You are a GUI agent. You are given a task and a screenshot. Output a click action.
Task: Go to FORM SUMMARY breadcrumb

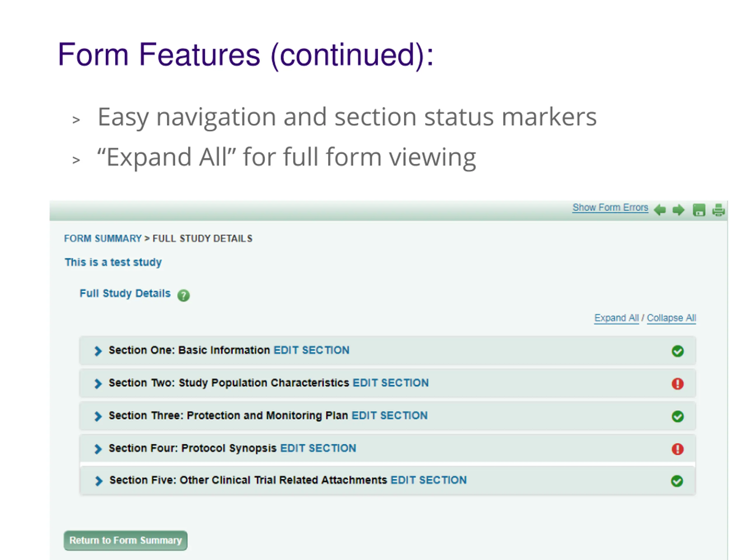click(103, 239)
